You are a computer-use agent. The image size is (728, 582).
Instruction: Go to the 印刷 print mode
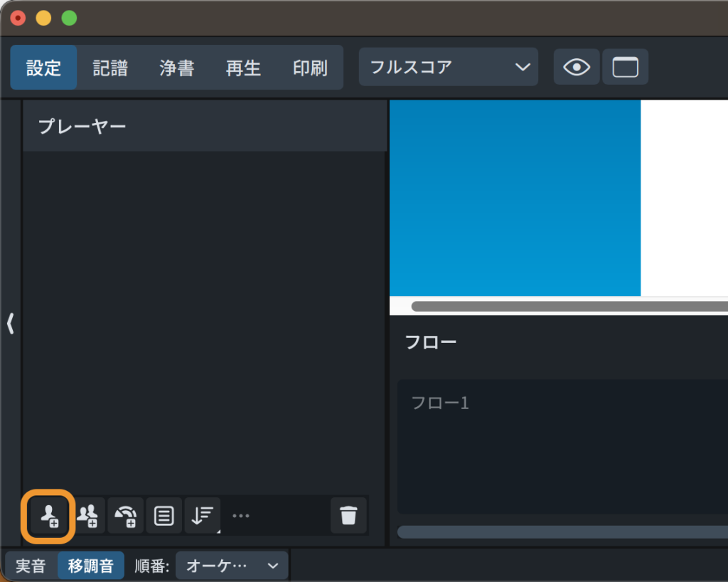[310, 68]
